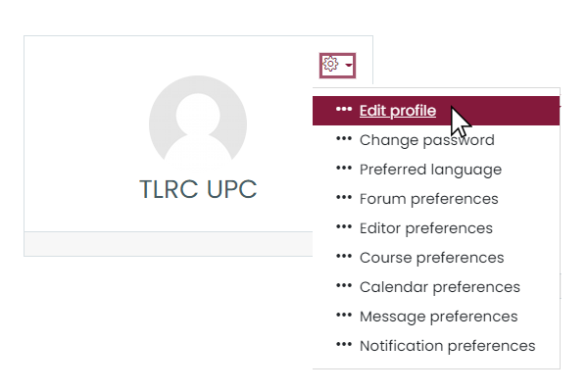Open the Edit profile link
Image resolution: width=588 pixels, height=392 pixels.
(x=398, y=111)
